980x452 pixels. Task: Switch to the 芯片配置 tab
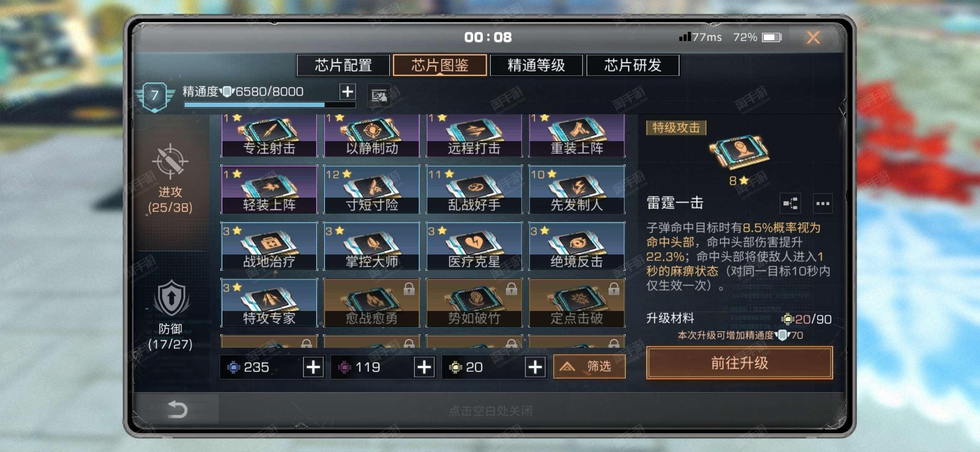pos(343,65)
